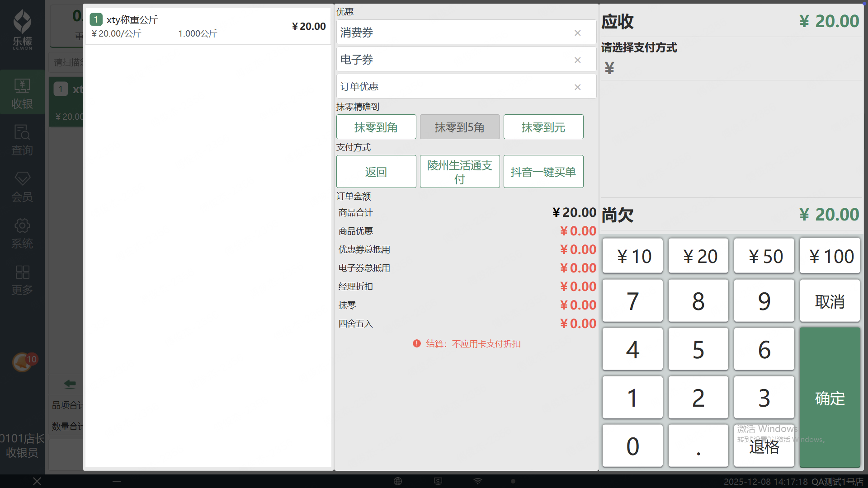The image size is (868, 488).
Task: Clear the 消费券 field with its X
Action: [x=577, y=33]
